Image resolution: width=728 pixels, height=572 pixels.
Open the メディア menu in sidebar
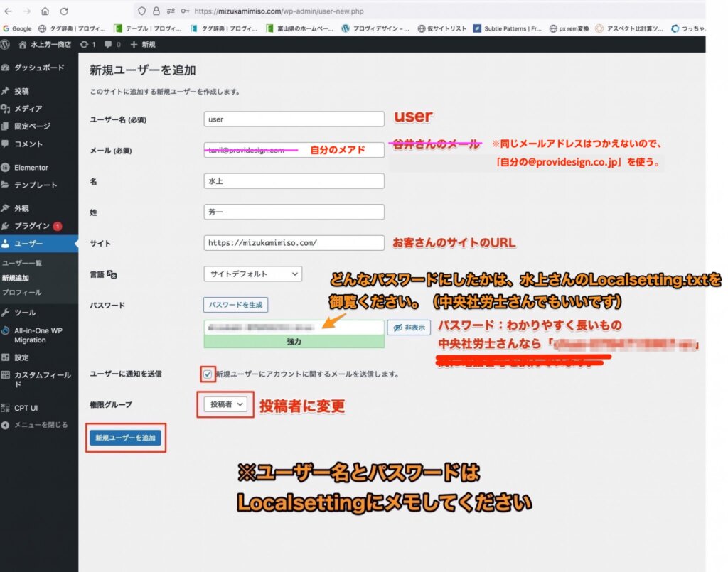[x=28, y=109]
